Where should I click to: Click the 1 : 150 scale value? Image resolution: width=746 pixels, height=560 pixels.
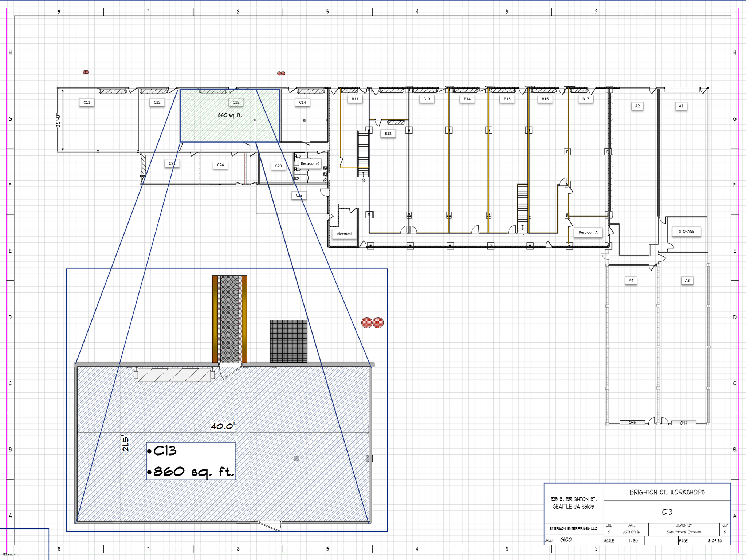(x=633, y=541)
